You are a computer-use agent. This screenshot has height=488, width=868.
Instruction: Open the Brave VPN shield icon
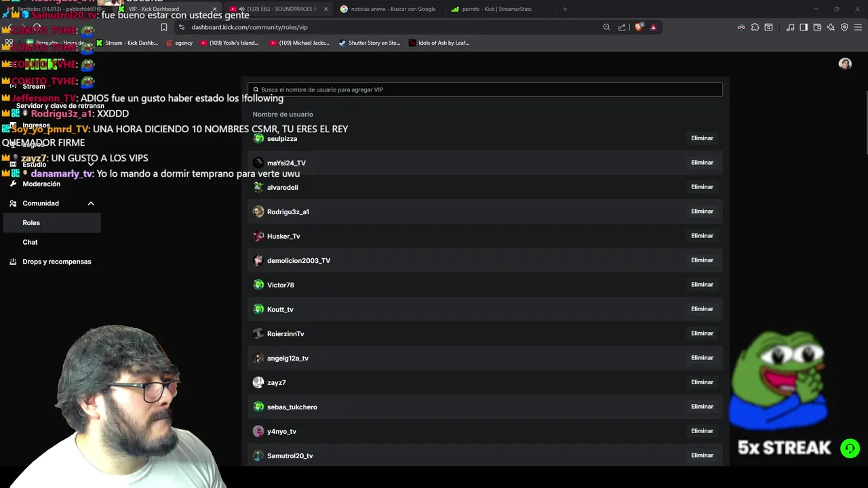pyautogui.click(x=844, y=27)
